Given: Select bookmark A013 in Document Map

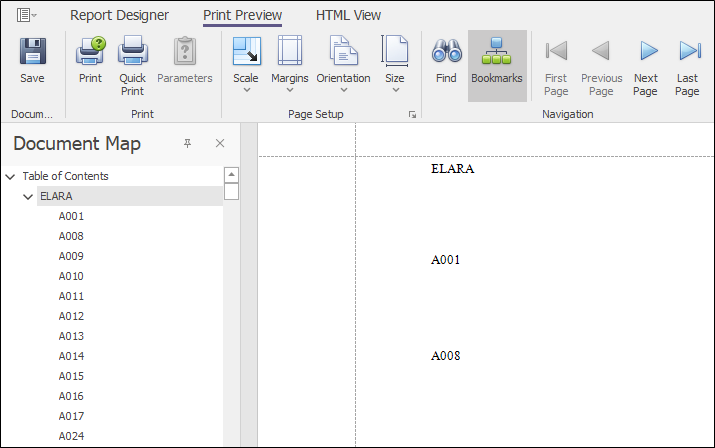Looking at the screenshot, I should point(71,336).
